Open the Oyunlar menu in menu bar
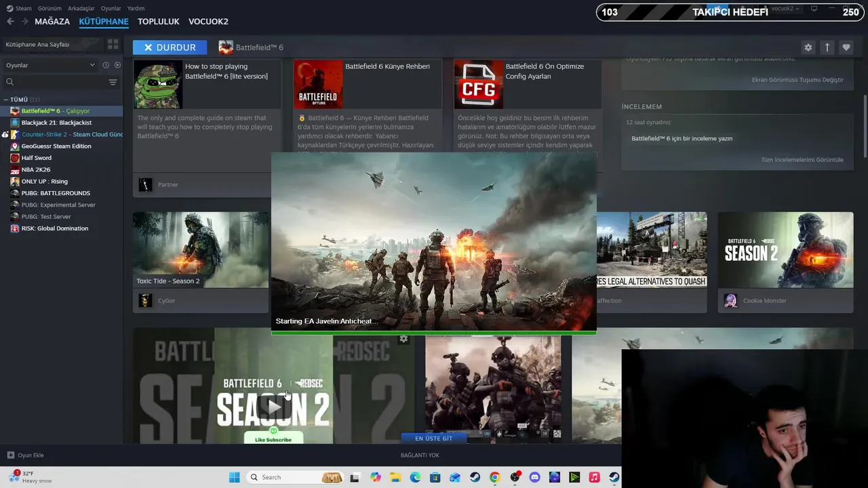This screenshot has height=488, width=868. (111, 8)
